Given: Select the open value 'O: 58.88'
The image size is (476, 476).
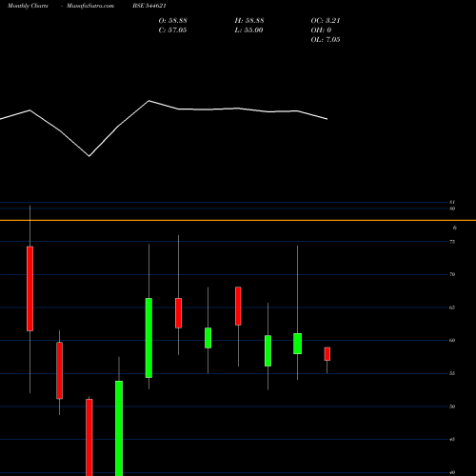Looking at the screenshot, I should 173,21.
